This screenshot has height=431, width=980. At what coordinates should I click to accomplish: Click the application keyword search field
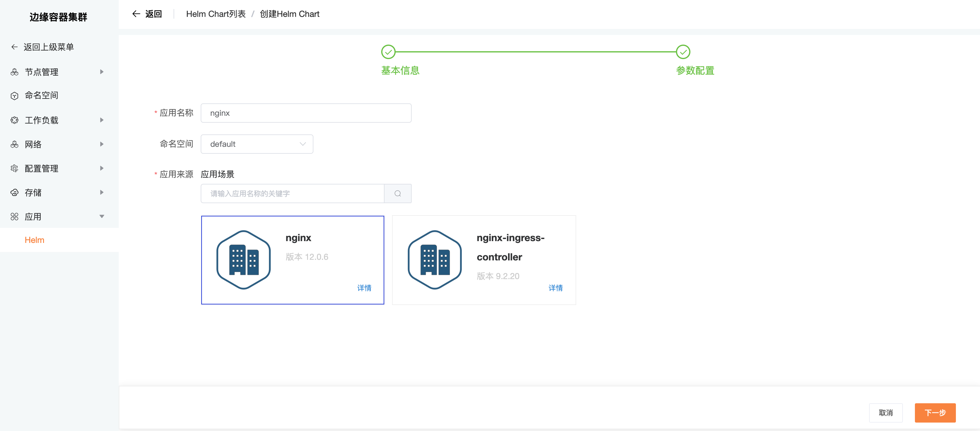pyautogui.click(x=293, y=193)
